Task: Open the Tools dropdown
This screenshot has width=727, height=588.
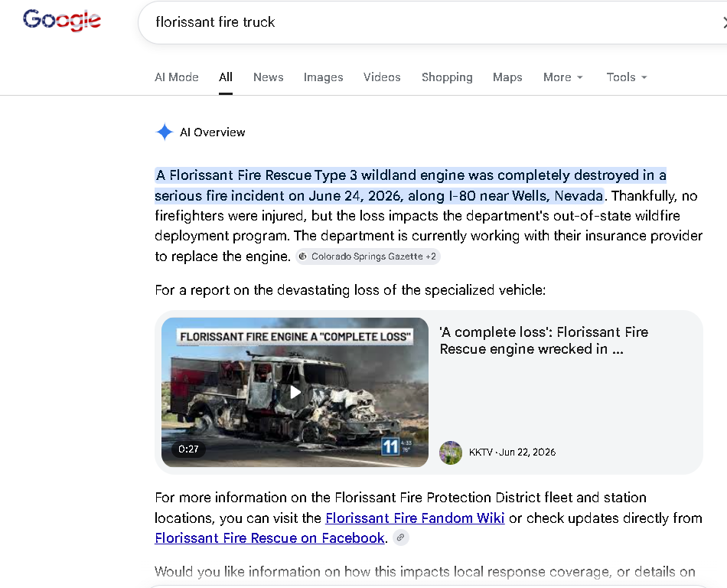Action: tap(627, 77)
